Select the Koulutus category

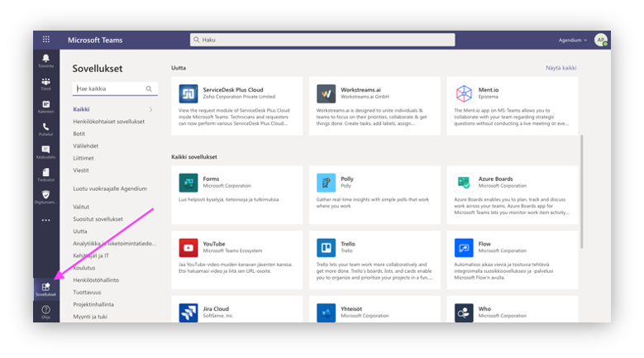[x=83, y=268]
